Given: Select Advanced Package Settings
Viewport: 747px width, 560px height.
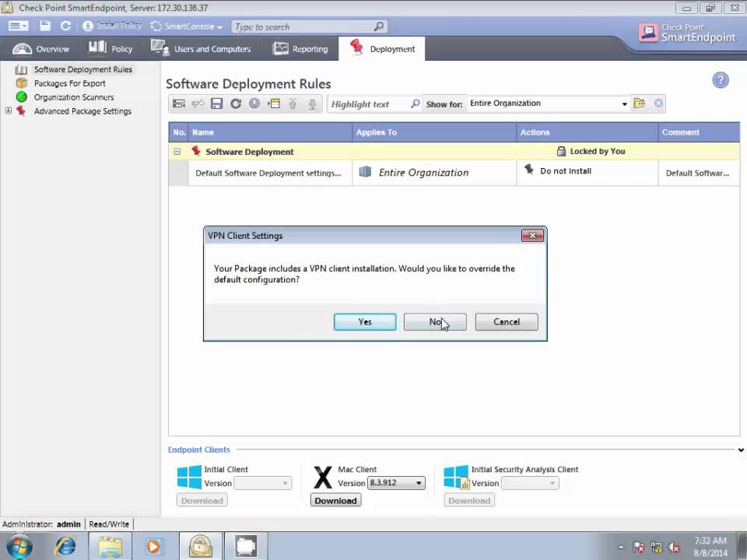Looking at the screenshot, I should click(82, 111).
